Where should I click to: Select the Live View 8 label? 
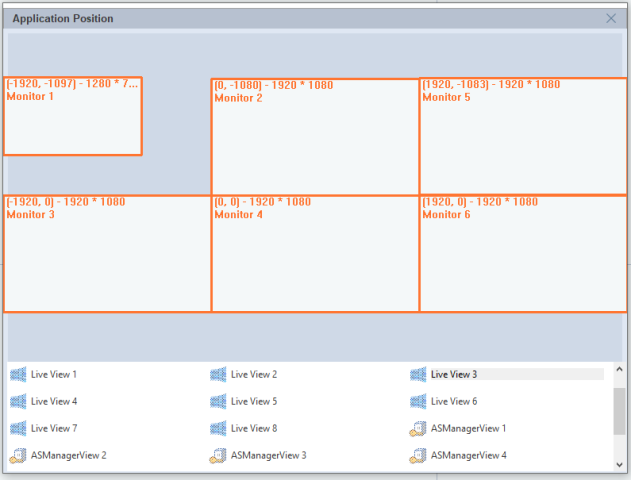(x=254, y=428)
